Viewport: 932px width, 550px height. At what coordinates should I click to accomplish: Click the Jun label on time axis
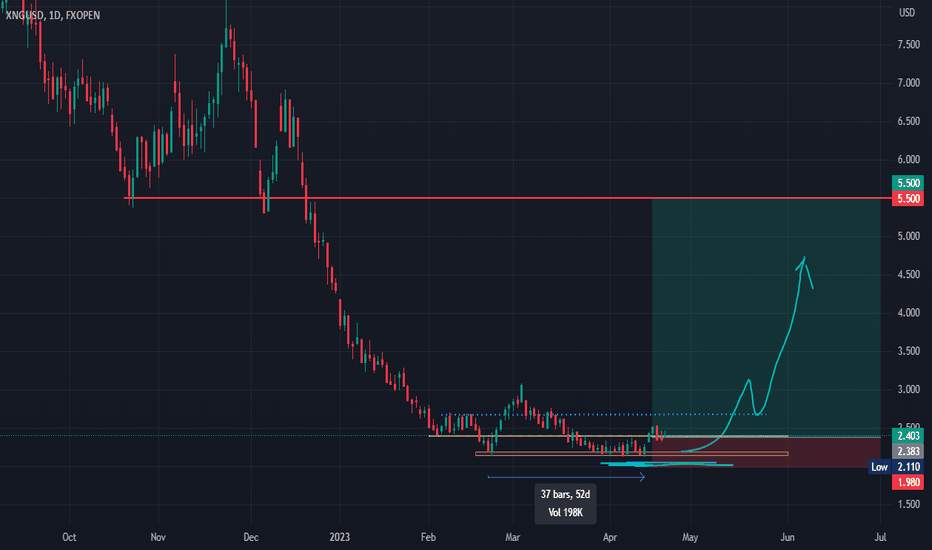[787, 538]
